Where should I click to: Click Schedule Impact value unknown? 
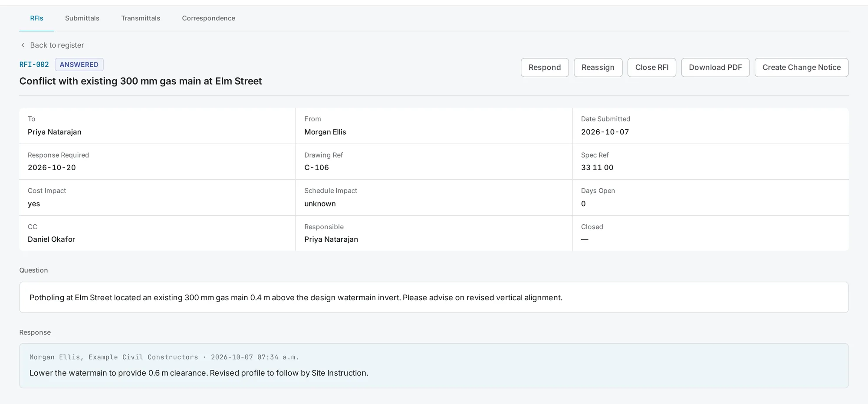(x=320, y=204)
